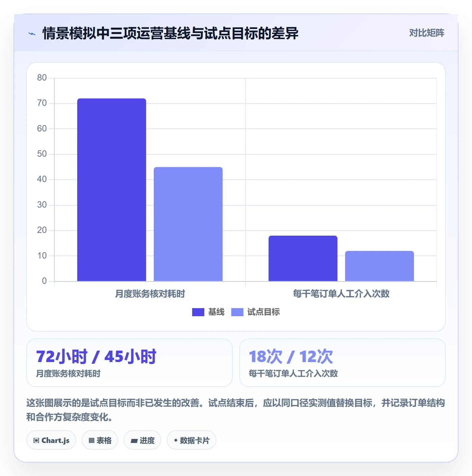Open the 72小时 / 45小时 data card
This screenshot has width=472, height=476.
click(x=129, y=363)
